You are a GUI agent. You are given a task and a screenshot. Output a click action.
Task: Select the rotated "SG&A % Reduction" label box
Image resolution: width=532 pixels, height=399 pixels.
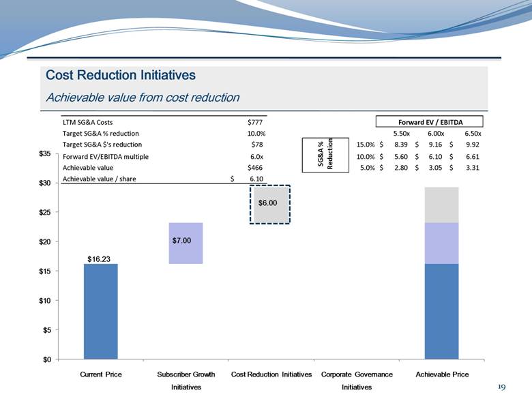pyautogui.click(x=324, y=155)
